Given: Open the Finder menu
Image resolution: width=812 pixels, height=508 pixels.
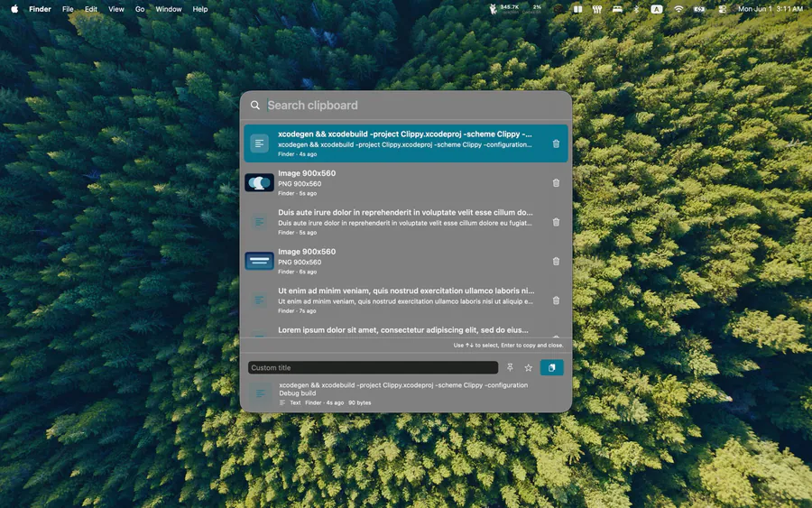Looking at the screenshot, I should (x=40, y=9).
